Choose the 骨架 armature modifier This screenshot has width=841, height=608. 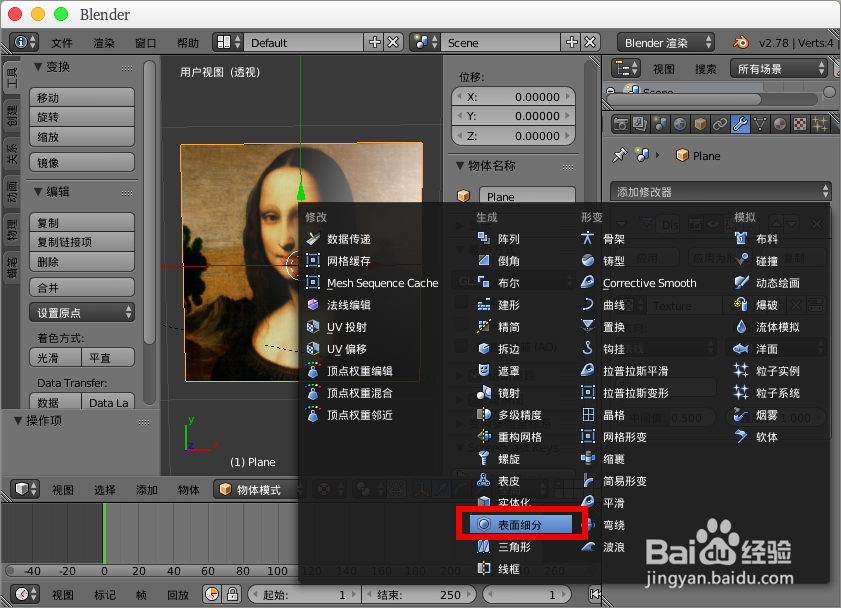click(603, 239)
